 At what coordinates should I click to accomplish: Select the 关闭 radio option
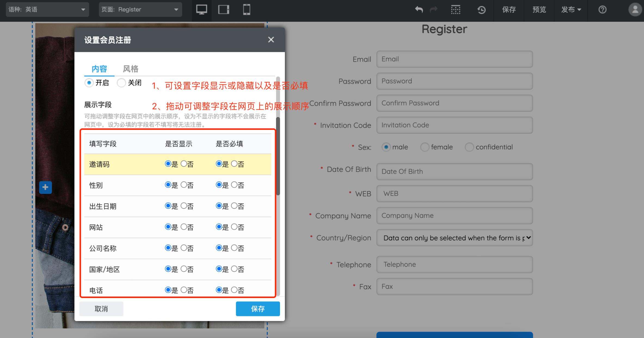121,83
